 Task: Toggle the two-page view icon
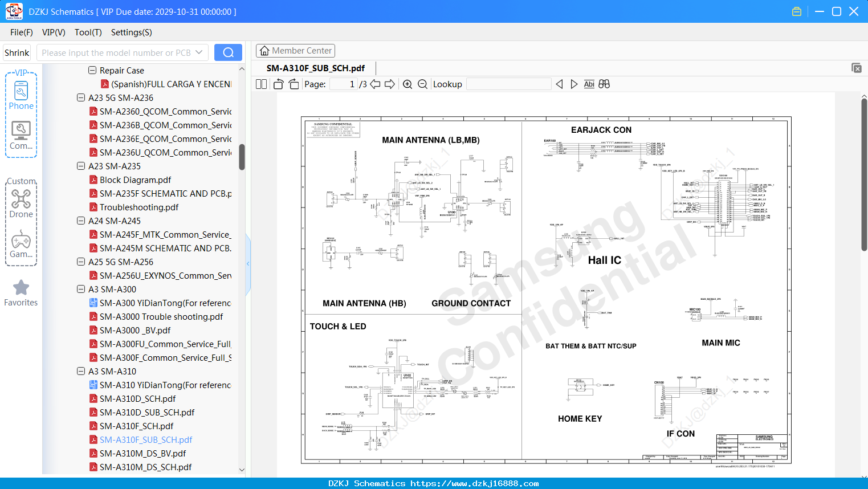261,84
